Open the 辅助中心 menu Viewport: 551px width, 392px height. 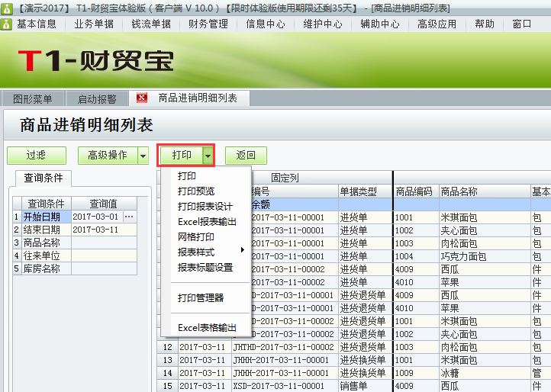[380, 24]
